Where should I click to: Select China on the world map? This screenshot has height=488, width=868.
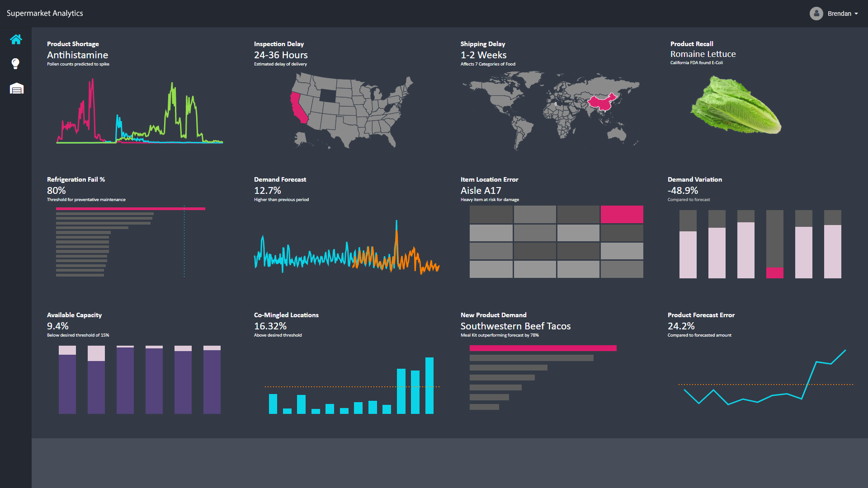point(601,103)
